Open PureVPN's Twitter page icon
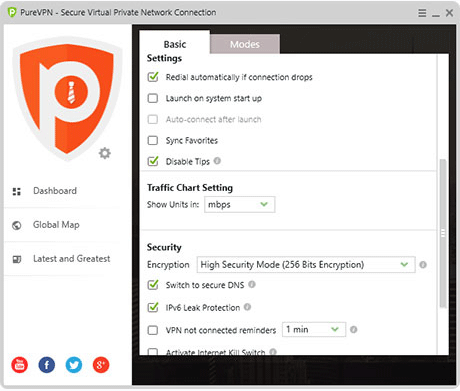This screenshot has height=391, width=460. click(74, 364)
